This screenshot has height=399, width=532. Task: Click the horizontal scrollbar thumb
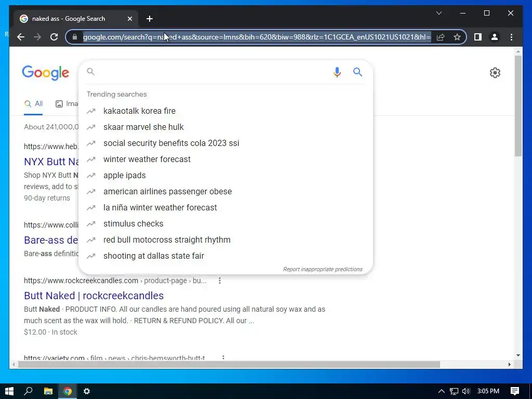click(x=229, y=364)
